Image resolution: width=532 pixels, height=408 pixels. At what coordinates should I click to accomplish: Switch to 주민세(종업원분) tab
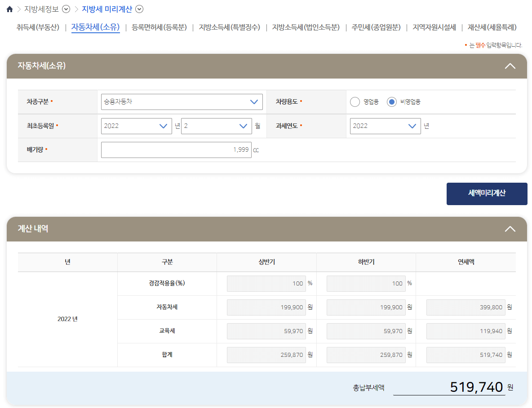point(376,27)
